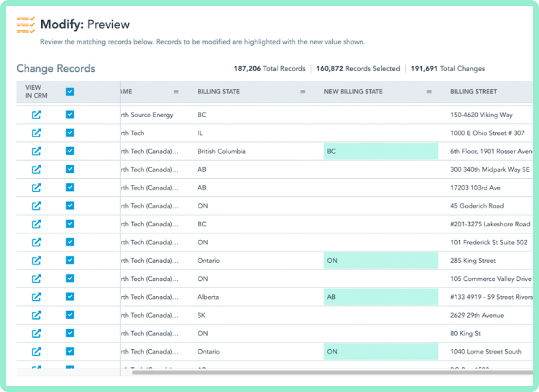Screen dimensions: 539x392
Task: Open the 300 340th Midpark Way record in CRM
Action: click(x=36, y=169)
